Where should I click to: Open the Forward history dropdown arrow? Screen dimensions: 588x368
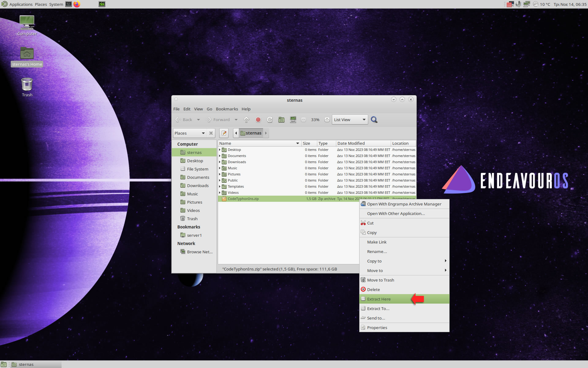pyautogui.click(x=236, y=120)
